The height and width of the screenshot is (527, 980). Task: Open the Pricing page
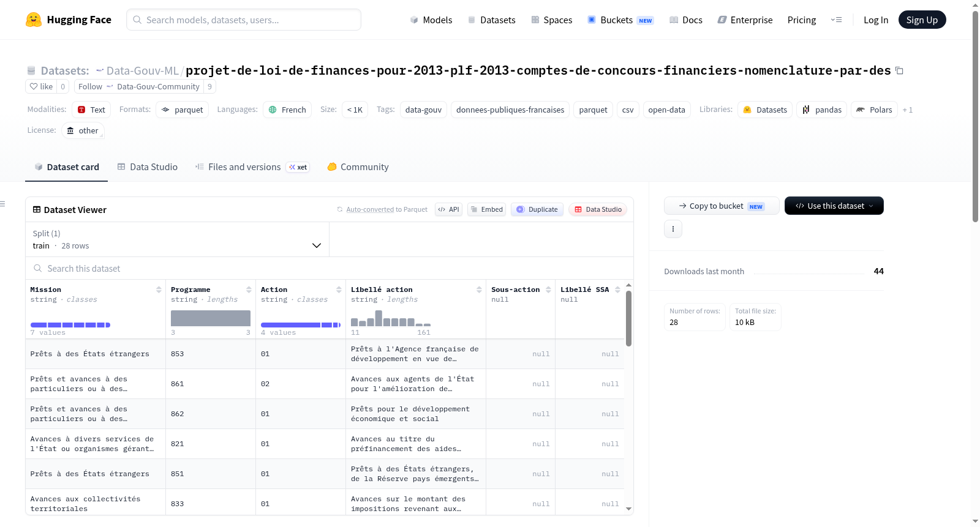802,20
